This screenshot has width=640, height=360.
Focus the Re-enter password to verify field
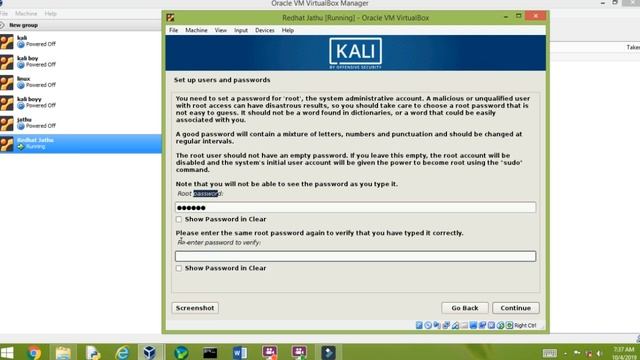click(x=356, y=256)
